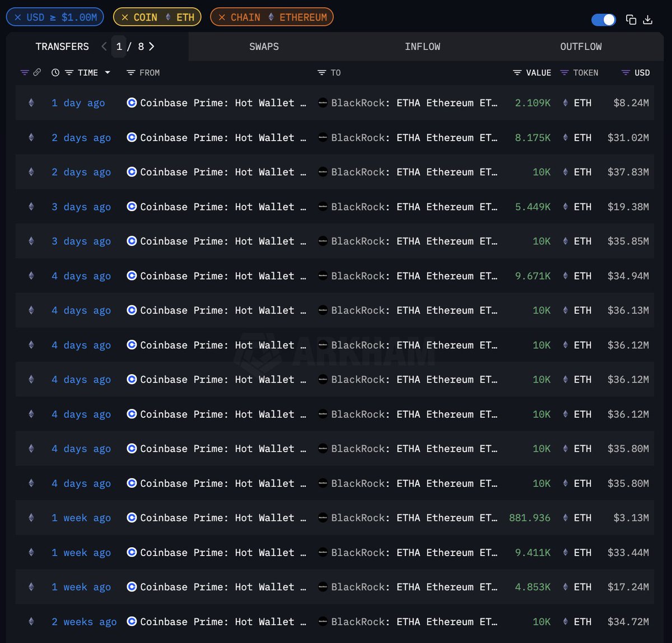Open the TIME column filter
This screenshot has width=672, height=643.
pyautogui.click(x=69, y=73)
